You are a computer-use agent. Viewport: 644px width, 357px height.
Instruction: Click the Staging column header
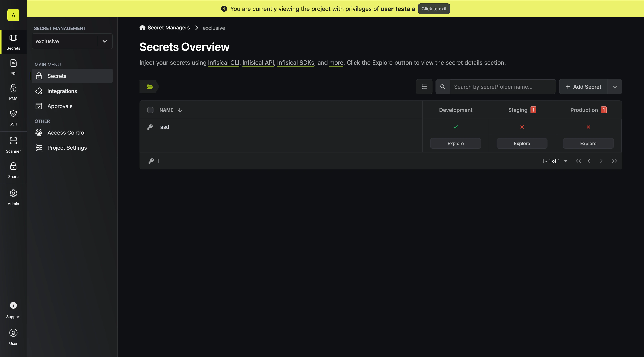(x=518, y=110)
